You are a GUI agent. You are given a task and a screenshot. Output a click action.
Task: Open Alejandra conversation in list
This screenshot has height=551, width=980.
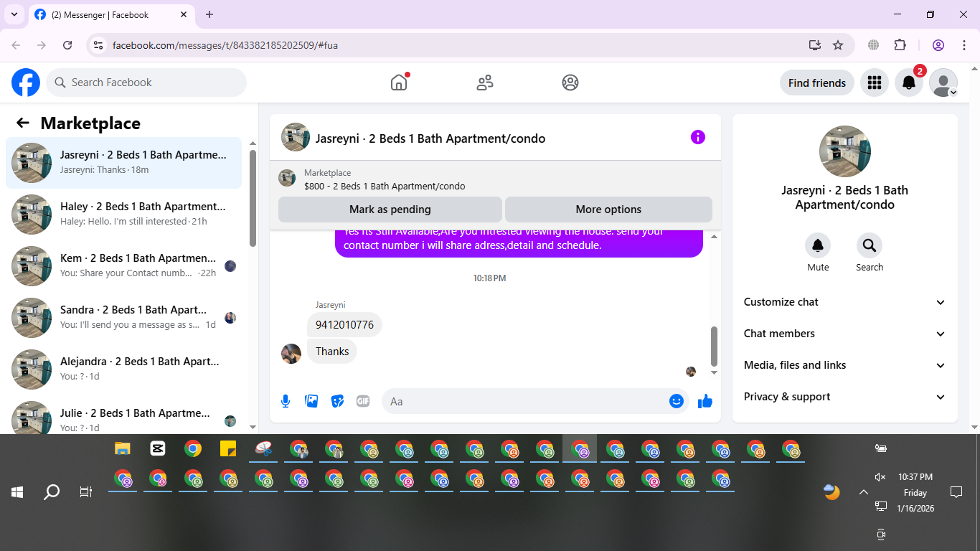(124, 369)
